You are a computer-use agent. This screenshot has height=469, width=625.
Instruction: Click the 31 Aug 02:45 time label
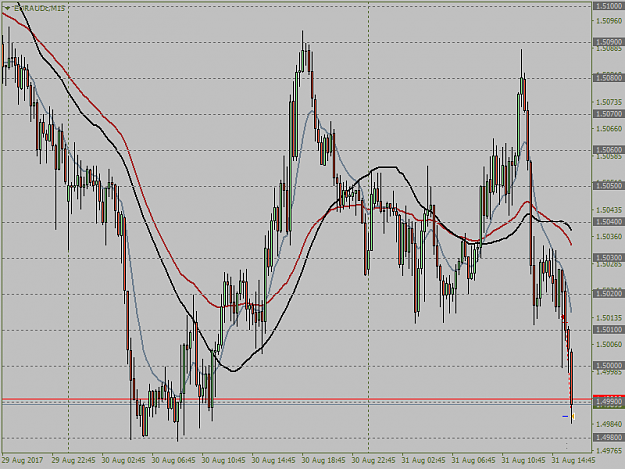pos(423,460)
